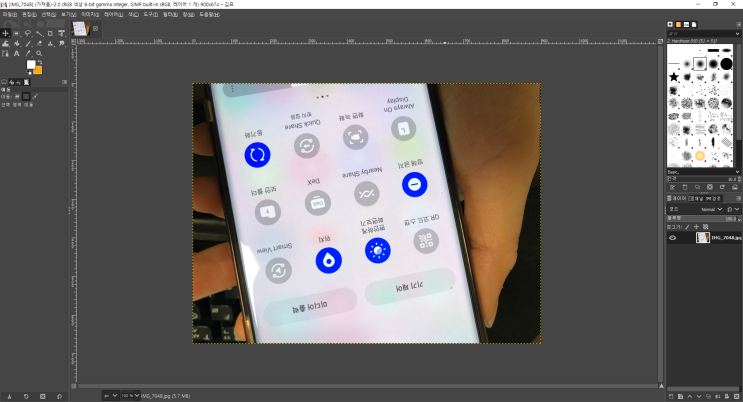Delete layer button in layers panel
The height and width of the screenshot is (402, 743).
tap(736, 396)
